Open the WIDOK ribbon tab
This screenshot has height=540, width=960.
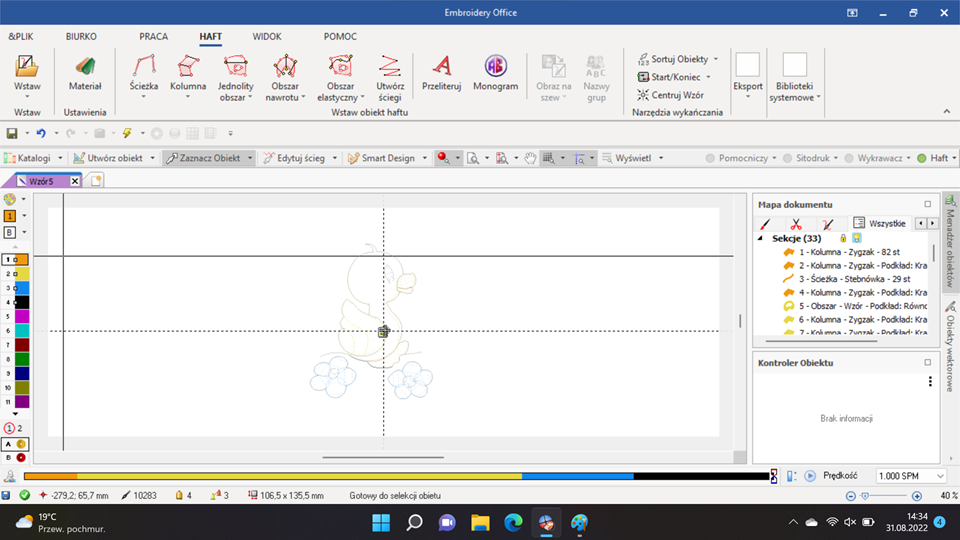tap(267, 36)
